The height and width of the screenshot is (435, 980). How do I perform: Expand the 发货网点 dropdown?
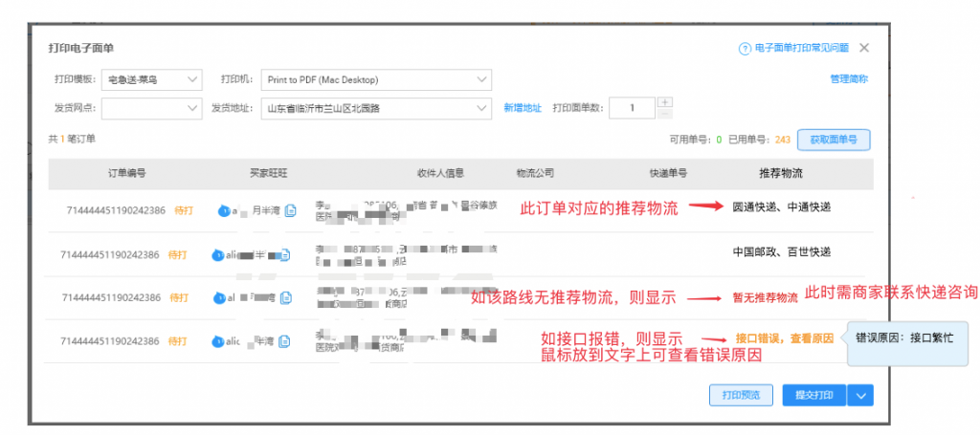click(151, 108)
